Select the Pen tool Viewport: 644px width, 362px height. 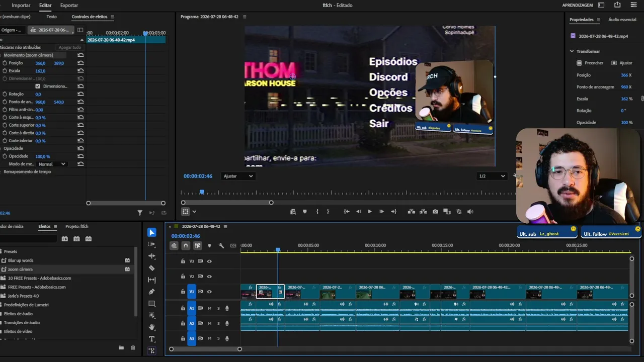pyautogui.click(x=152, y=292)
